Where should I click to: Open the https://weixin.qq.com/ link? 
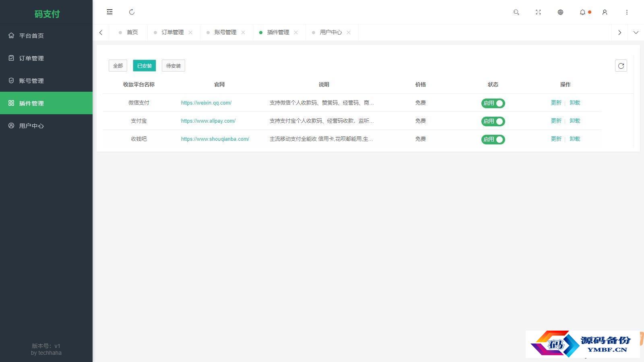click(206, 103)
